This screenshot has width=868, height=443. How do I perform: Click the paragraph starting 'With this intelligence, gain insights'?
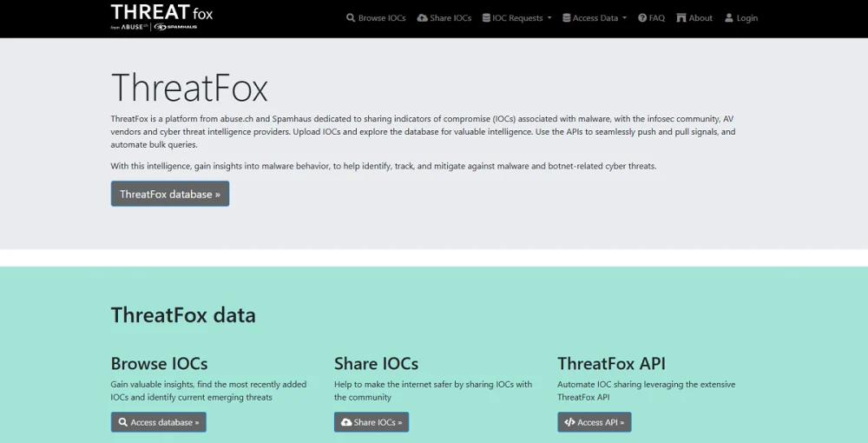383,166
